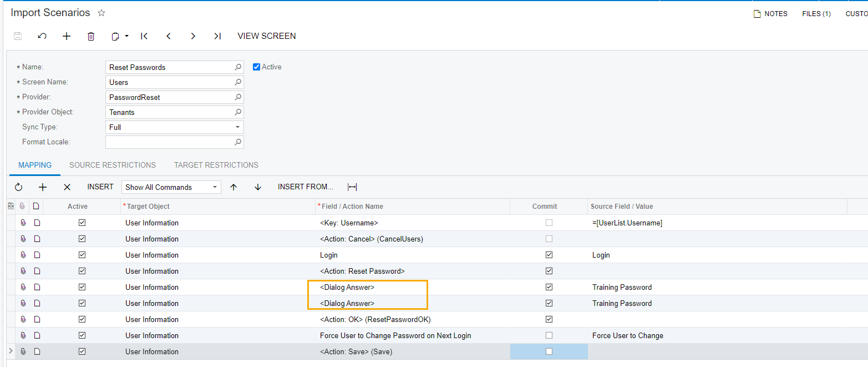Open the clipboard menu dropdown arrow
Screen dimensions: 868x367
coord(126,36)
